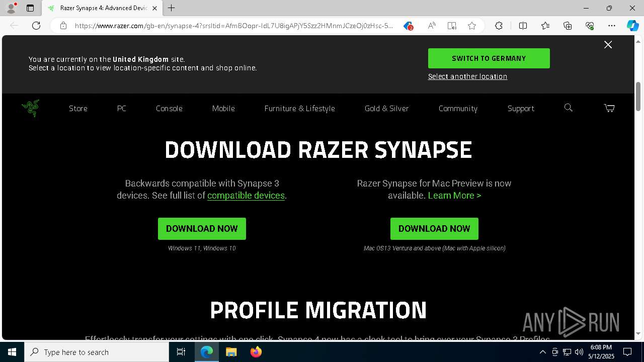
Task: Open the compatible devices link
Action: tap(246, 196)
